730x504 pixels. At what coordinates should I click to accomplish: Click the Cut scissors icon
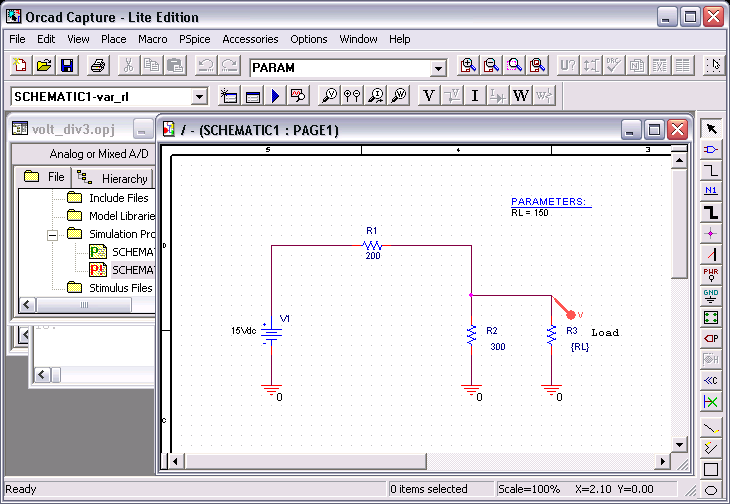coord(128,66)
